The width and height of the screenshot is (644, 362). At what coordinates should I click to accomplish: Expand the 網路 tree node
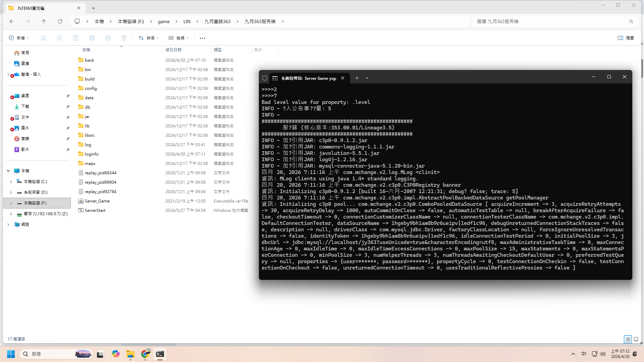click(8, 225)
